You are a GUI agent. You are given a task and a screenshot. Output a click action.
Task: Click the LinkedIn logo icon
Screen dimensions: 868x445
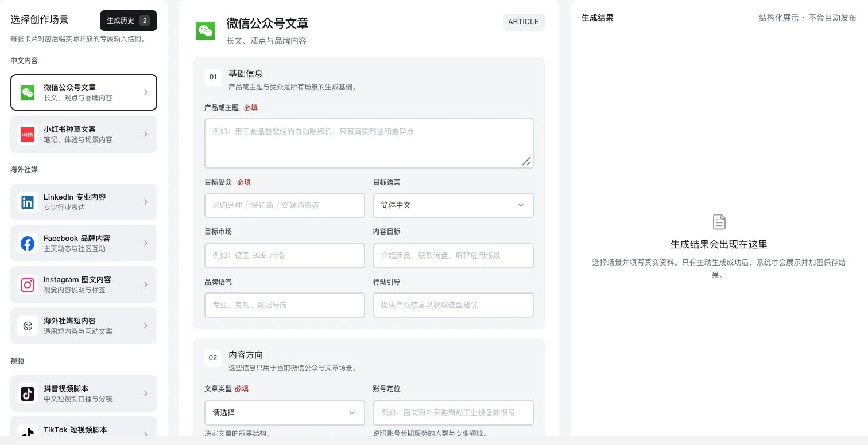[28, 202]
